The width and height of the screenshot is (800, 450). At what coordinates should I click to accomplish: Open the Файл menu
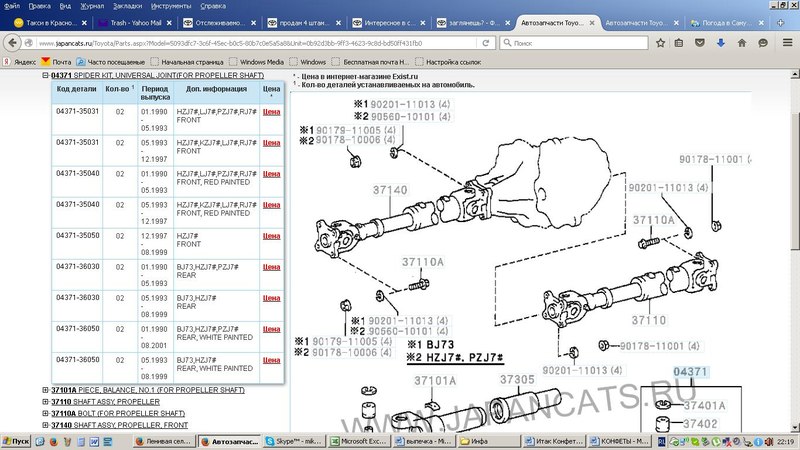coord(12,6)
